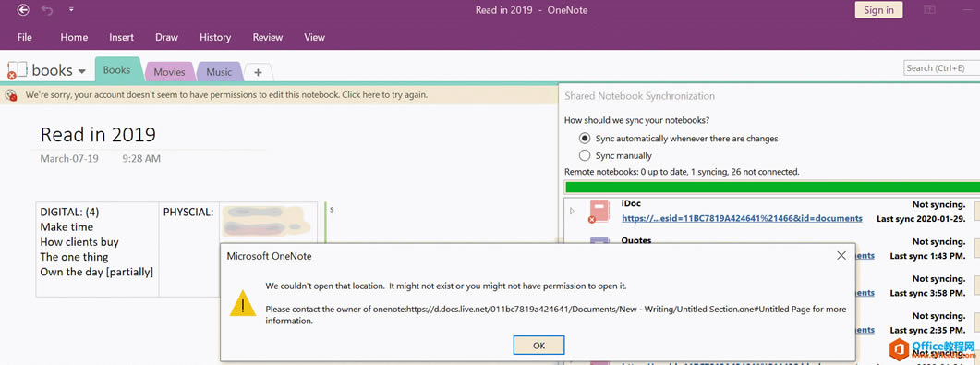Screen dimensions: 980x365
Task: Click the Make time list entry
Action: click(x=67, y=227)
